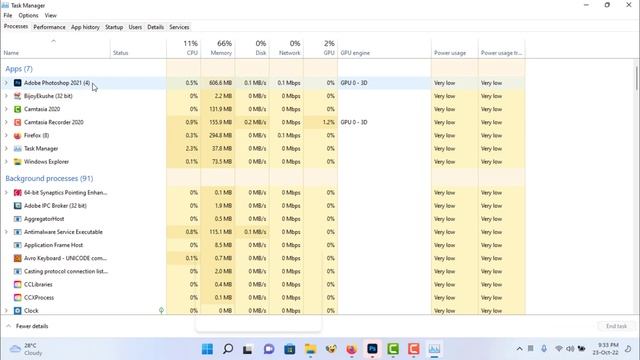Open the Windows Start button on taskbar
The width and height of the screenshot is (640, 360).
[x=207, y=349]
